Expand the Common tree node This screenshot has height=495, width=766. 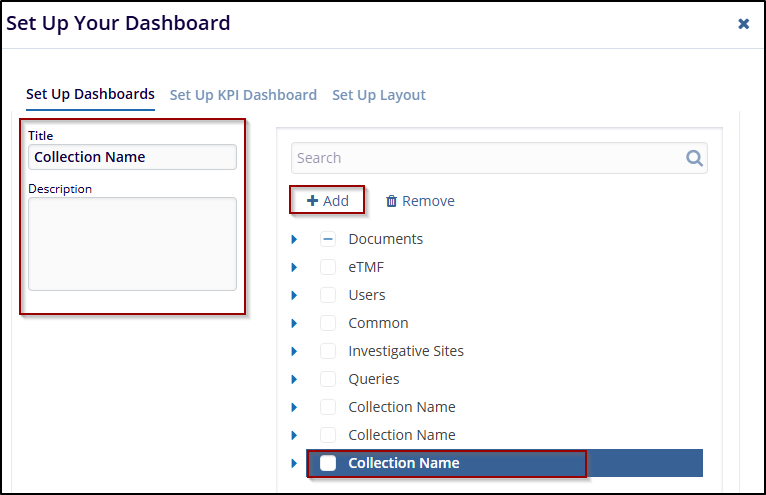point(294,323)
